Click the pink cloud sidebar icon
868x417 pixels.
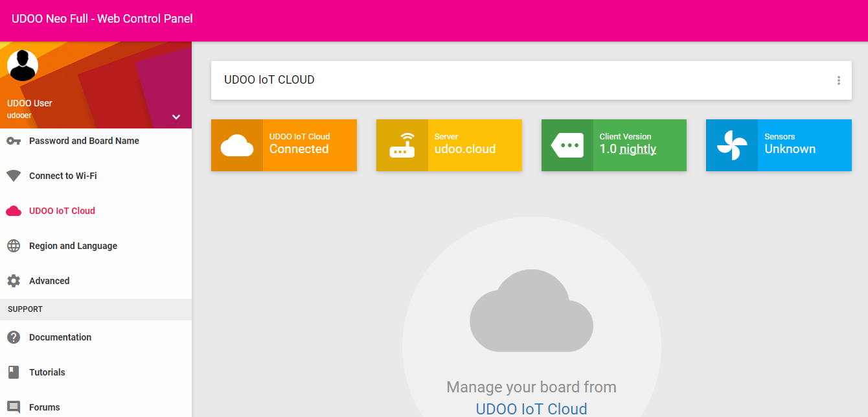tap(14, 211)
